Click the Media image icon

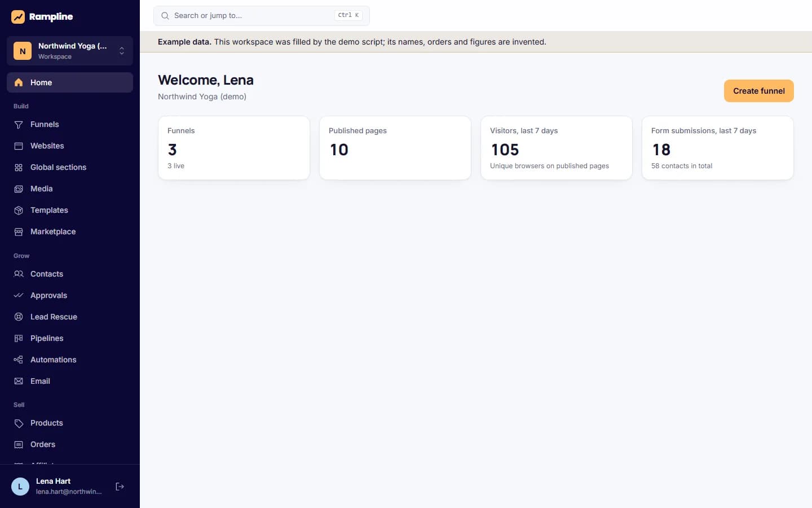click(19, 189)
